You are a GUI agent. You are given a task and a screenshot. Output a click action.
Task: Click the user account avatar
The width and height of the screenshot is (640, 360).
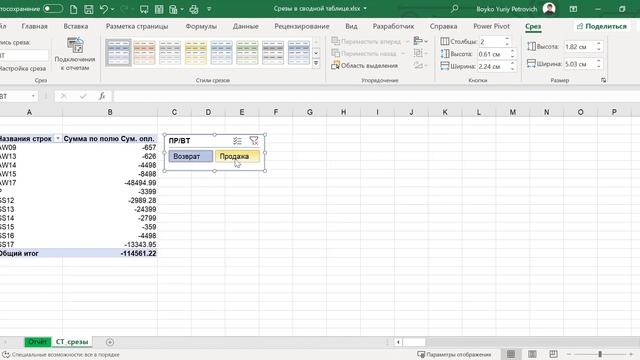[x=549, y=9]
